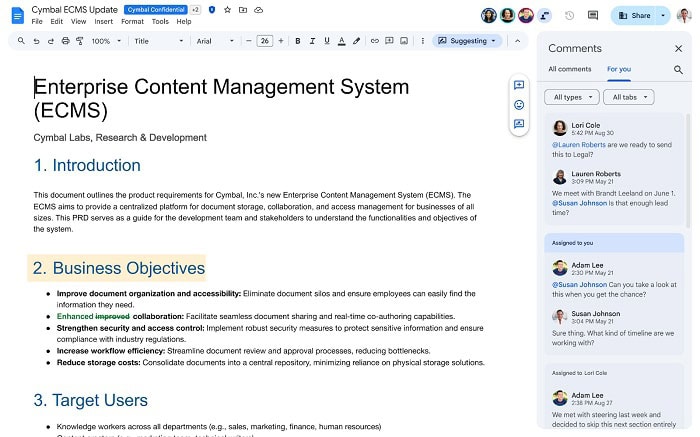Activate the paint format tool
The height and width of the screenshot is (437, 700).
[x=80, y=41]
